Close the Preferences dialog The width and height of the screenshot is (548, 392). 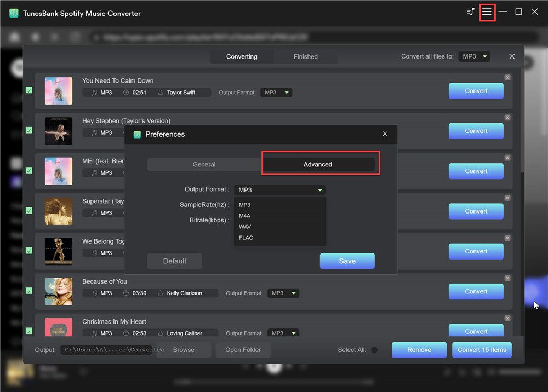[x=385, y=134]
